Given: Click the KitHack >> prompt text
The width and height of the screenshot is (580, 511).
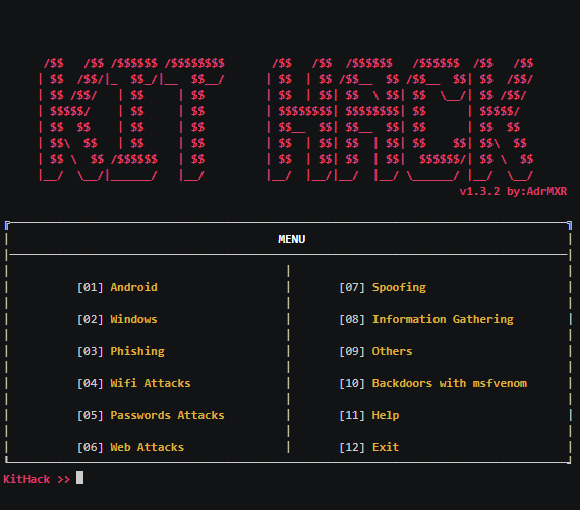Looking at the screenshot, I should click(37, 480).
